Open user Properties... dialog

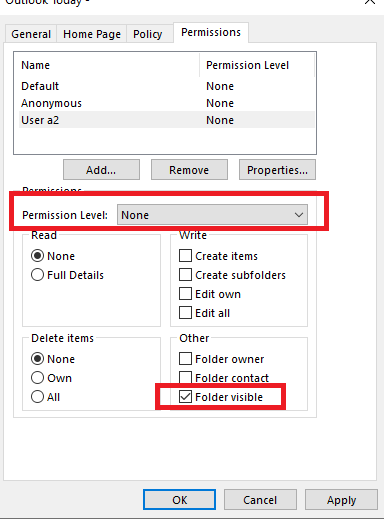(x=277, y=170)
